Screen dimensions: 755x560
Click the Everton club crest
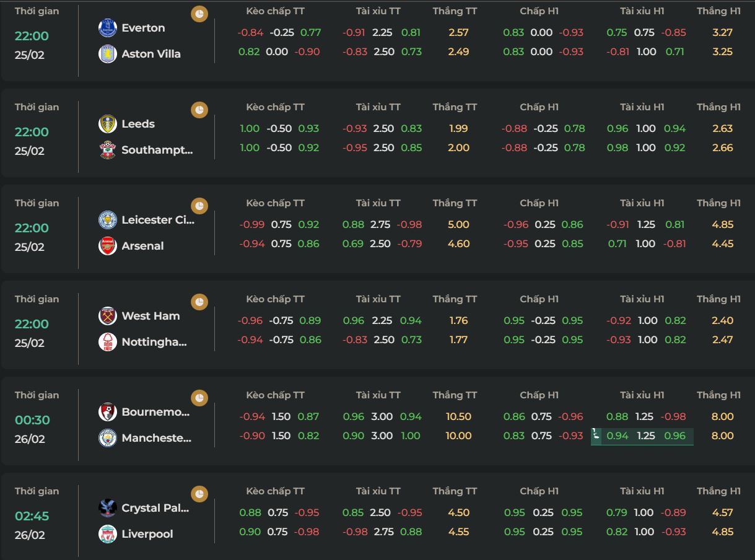108,28
